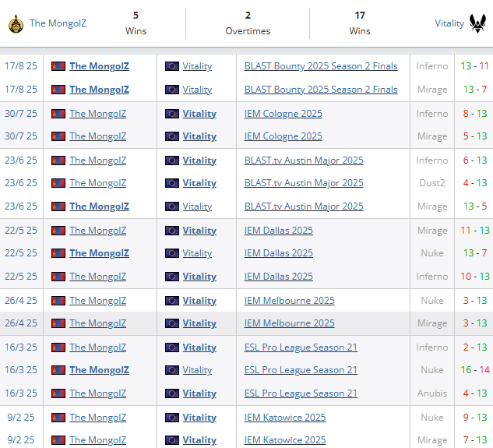
Task: Click Mongolia flag in 17/8 Inferno row
Action: pos(58,66)
